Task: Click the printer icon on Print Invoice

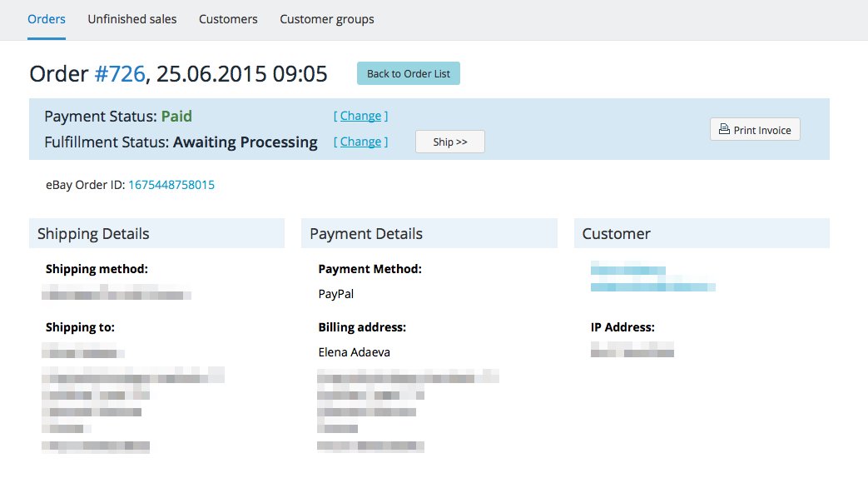Action: (x=724, y=130)
